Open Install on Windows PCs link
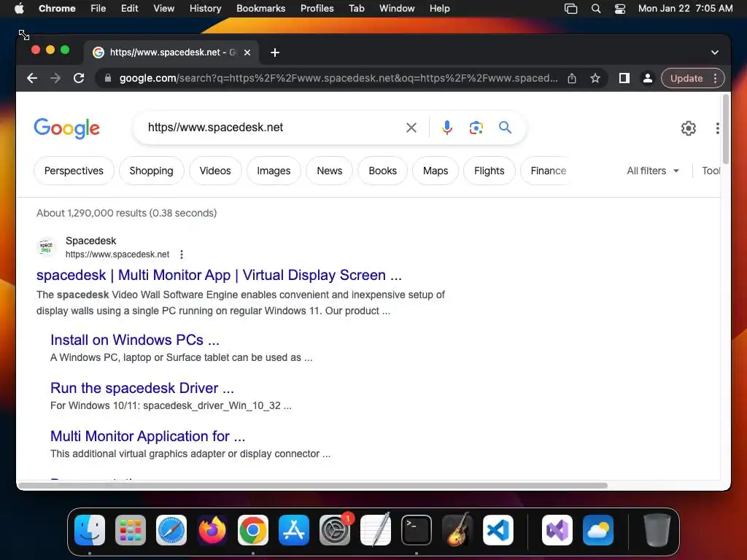747x560 pixels. (135, 340)
